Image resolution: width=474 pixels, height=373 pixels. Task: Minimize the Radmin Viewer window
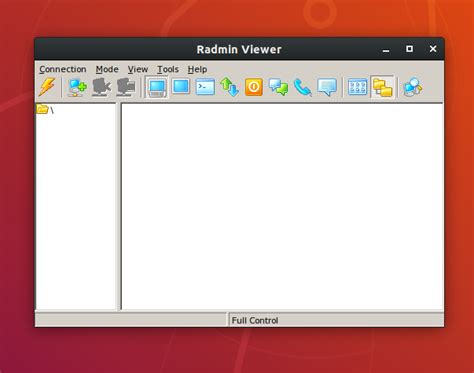[386, 50]
